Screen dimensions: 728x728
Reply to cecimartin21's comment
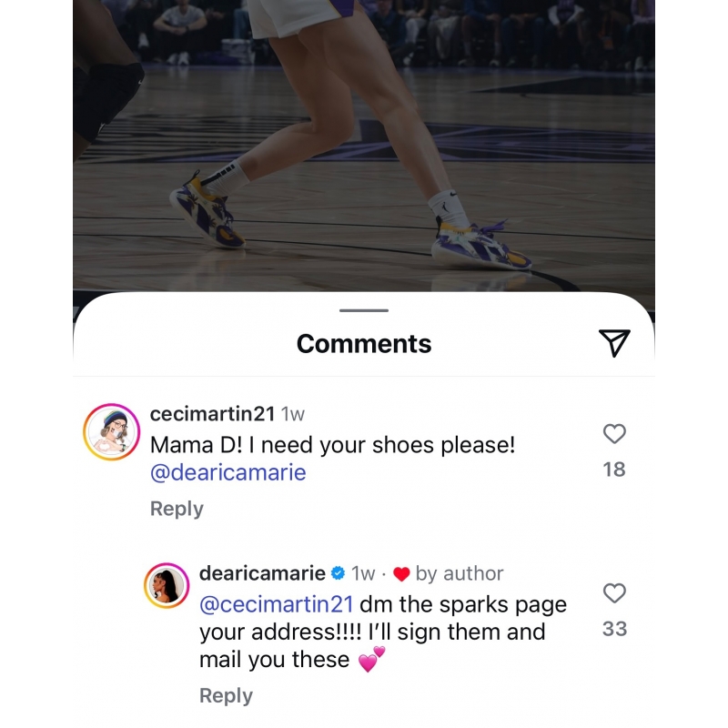pyautogui.click(x=177, y=509)
